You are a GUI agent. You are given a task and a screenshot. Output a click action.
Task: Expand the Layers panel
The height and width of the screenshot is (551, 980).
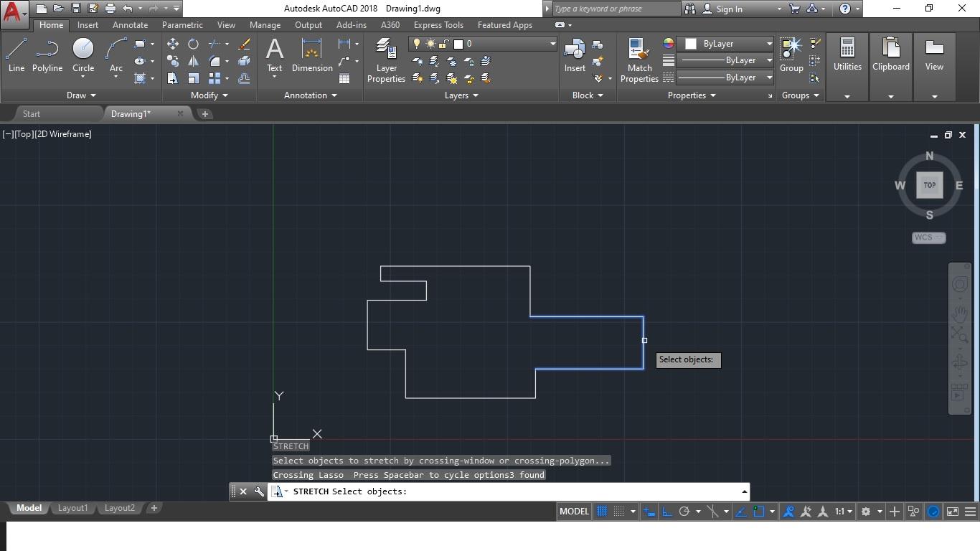click(461, 95)
